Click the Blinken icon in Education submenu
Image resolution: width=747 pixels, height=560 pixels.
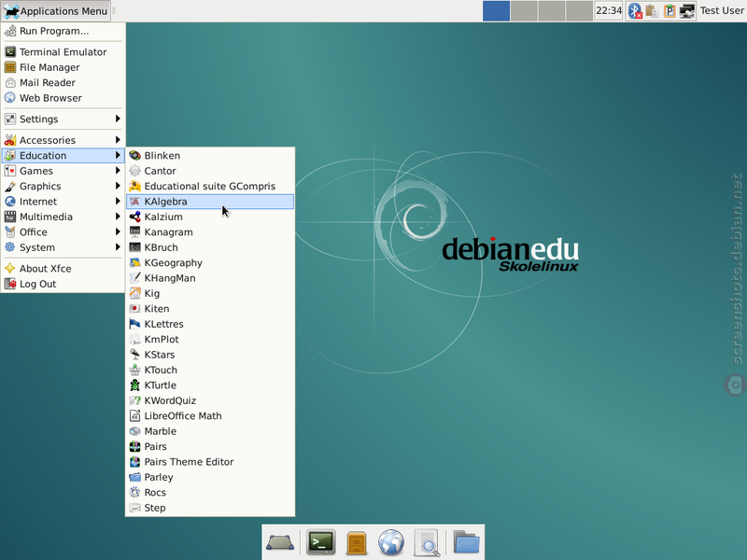click(134, 156)
